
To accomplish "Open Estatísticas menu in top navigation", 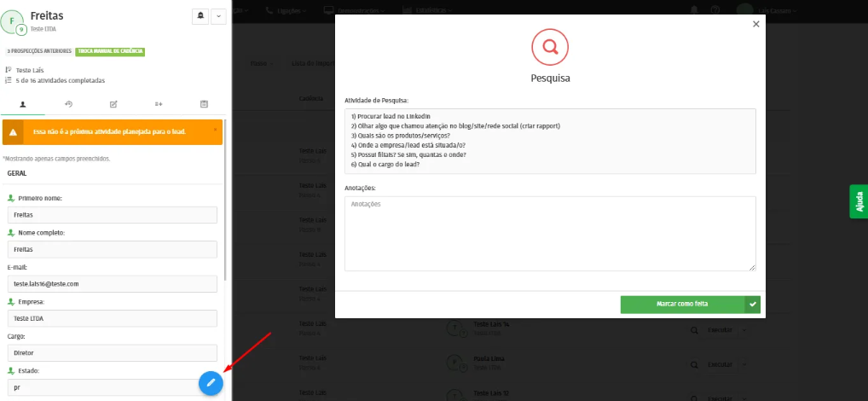I will 427,10.
